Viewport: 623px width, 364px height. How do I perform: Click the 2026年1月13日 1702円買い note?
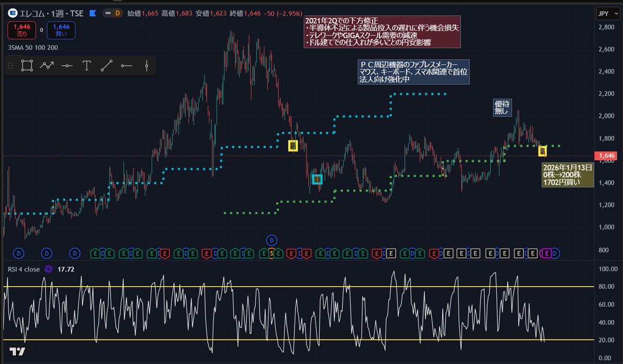point(568,175)
